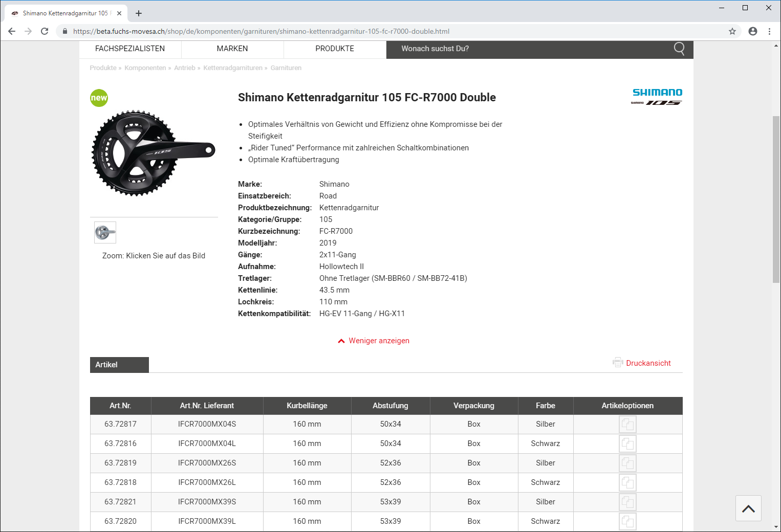The image size is (781, 532).
Task: Click the product title heading
Action: [x=367, y=97]
